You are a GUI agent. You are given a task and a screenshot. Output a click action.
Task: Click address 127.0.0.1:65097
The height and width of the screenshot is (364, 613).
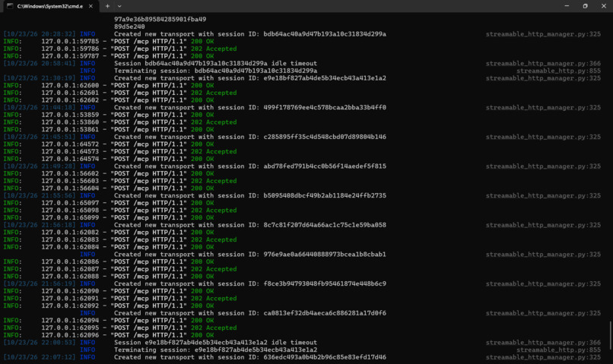[x=70, y=203]
